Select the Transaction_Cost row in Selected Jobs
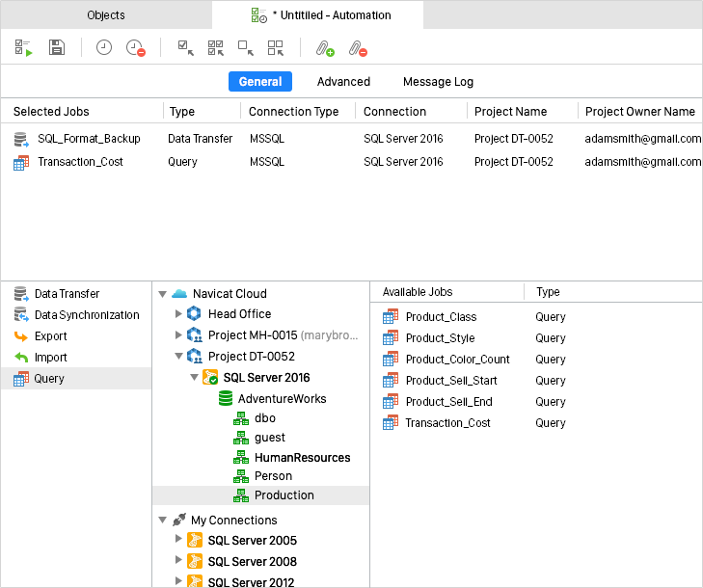Image resolution: width=703 pixels, height=588 pixels. click(351, 162)
